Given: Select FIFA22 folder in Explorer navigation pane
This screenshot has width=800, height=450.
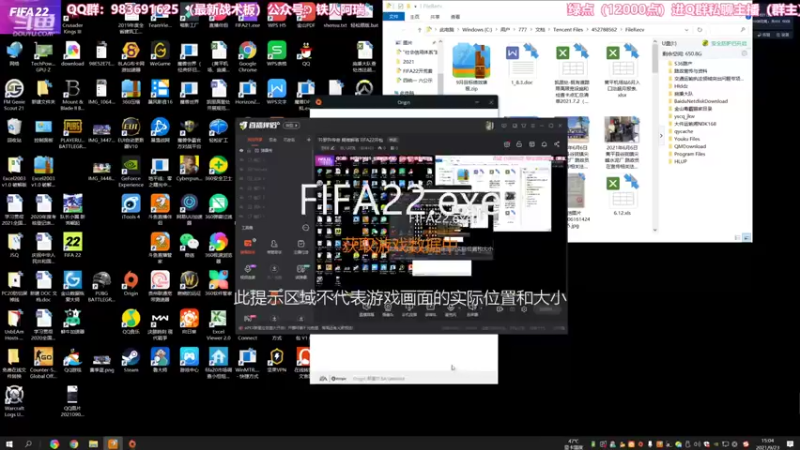Looking at the screenshot, I should point(414,71).
